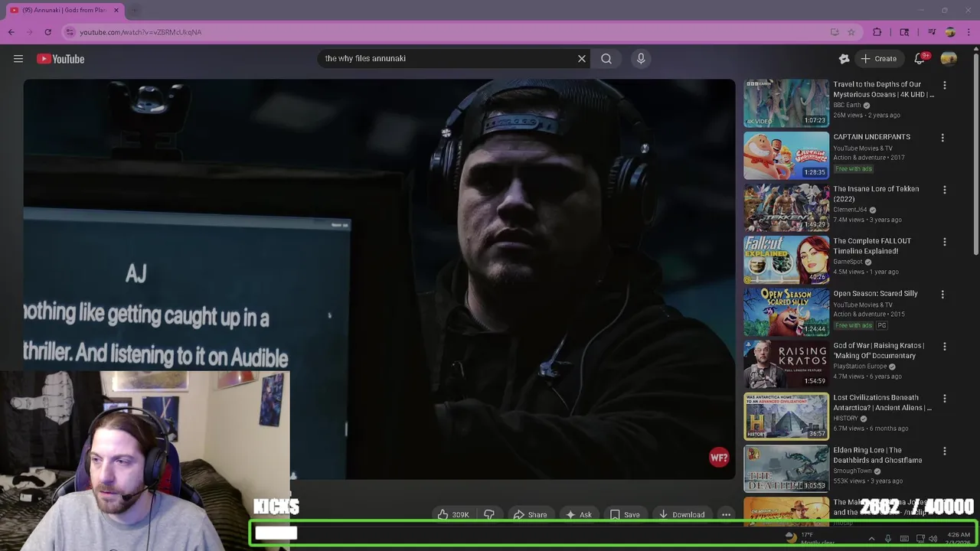Save the video to a playlist
The image size is (980, 551).
[x=624, y=514]
